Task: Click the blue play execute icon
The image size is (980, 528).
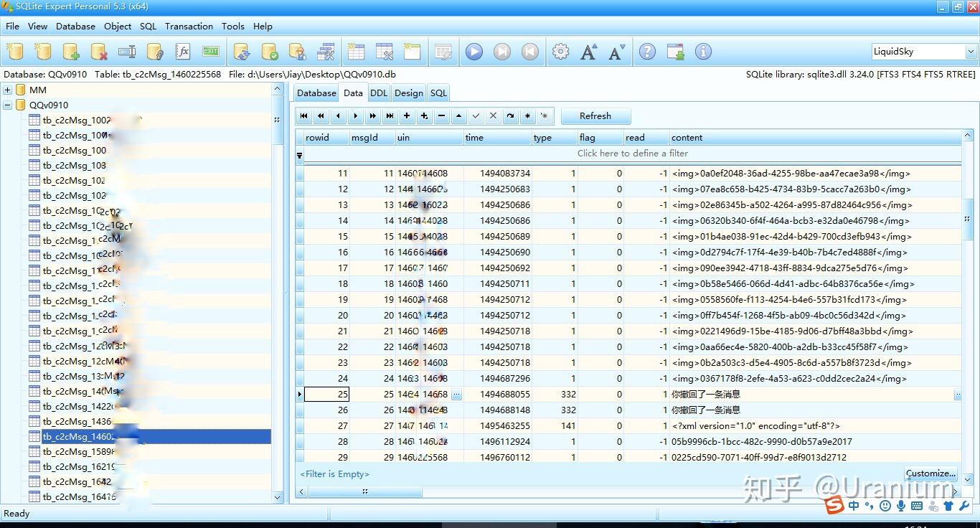Action: pos(474,52)
